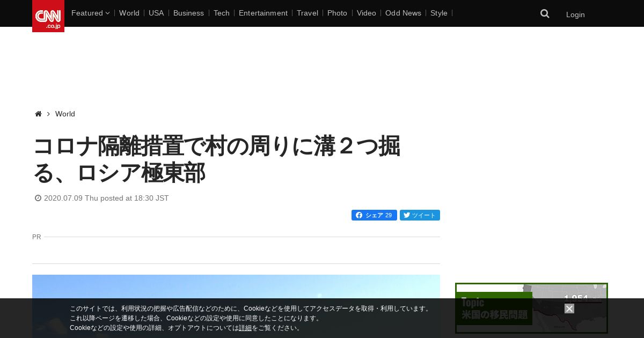Viewport: 644px width, 338px height.
Task: Click the CNN.co.jp logo
Action: pos(48,16)
